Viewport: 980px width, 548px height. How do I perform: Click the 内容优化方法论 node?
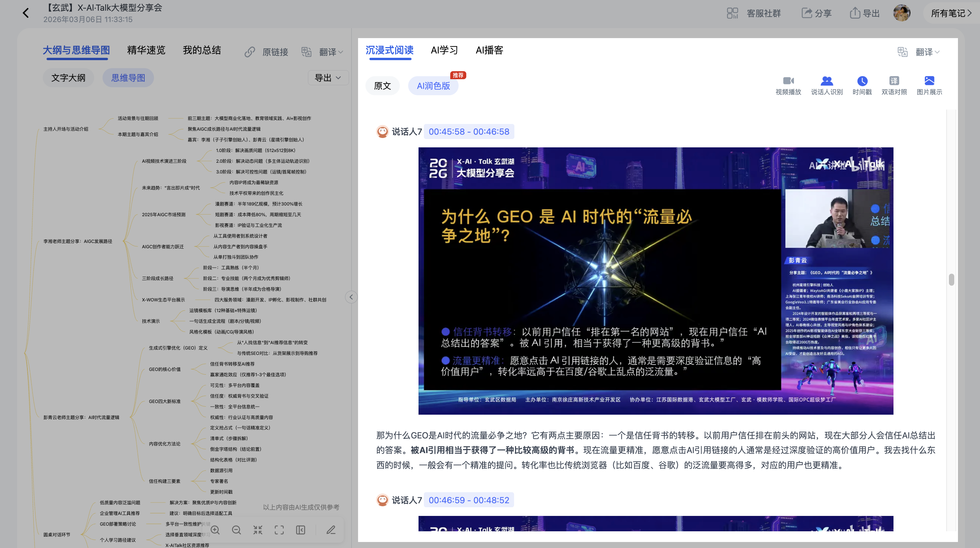(x=165, y=444)
